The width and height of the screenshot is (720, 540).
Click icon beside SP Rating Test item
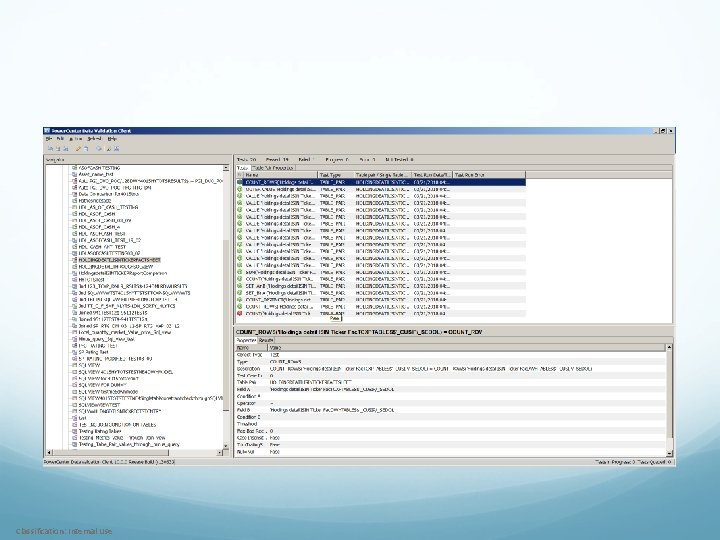pos(74,352)
